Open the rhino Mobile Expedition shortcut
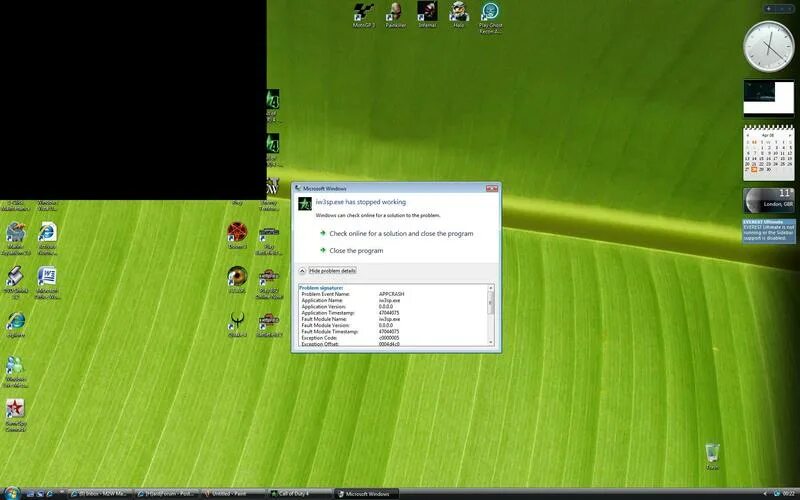The image size is (800, 500). (16, 238)
